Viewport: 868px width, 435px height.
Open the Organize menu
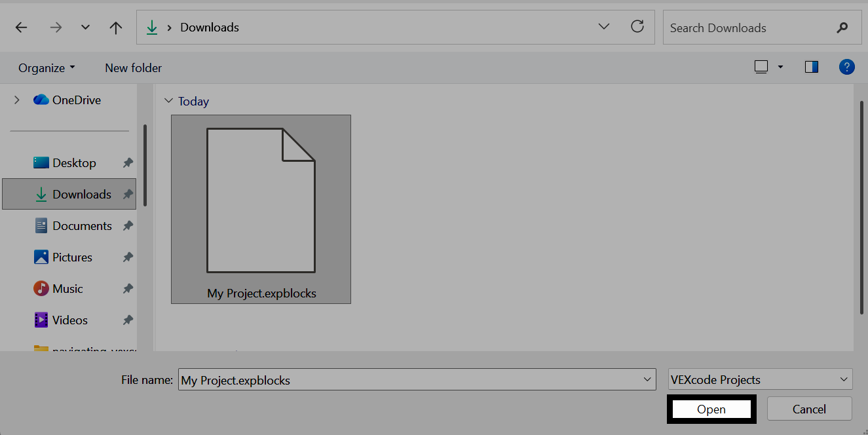(47, 68)
